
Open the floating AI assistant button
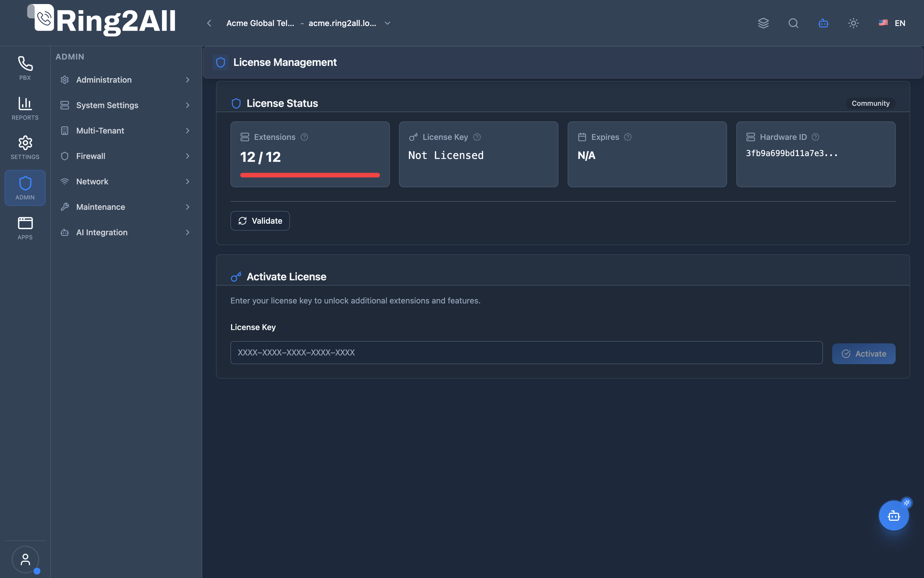click(894, 516)
